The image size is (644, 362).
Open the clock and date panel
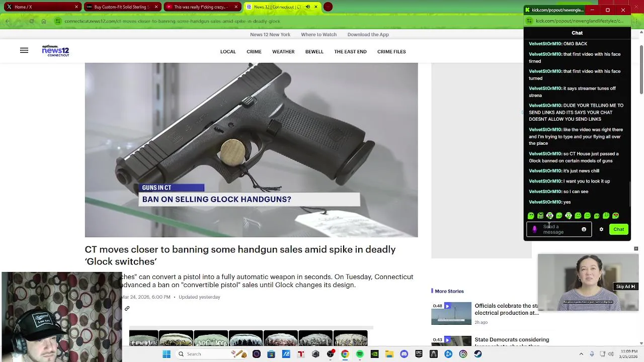(x=629, y=354)
